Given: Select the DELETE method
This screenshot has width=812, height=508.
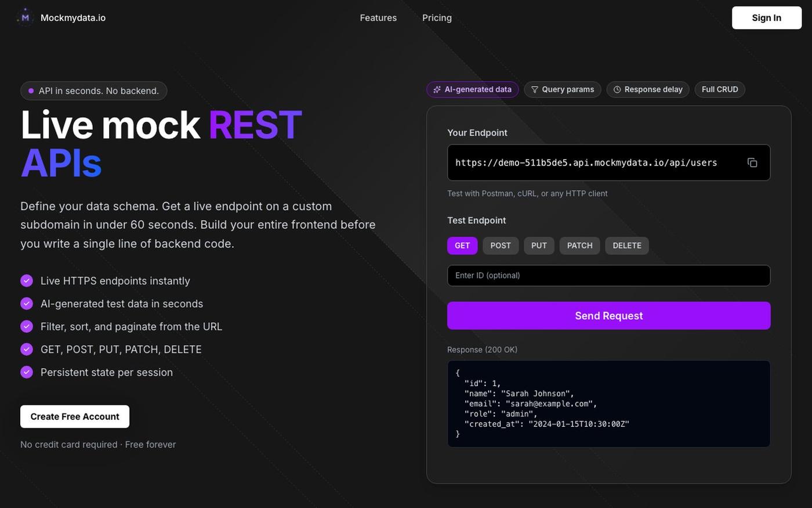Looking at the screenshot, I should point(627,246).
